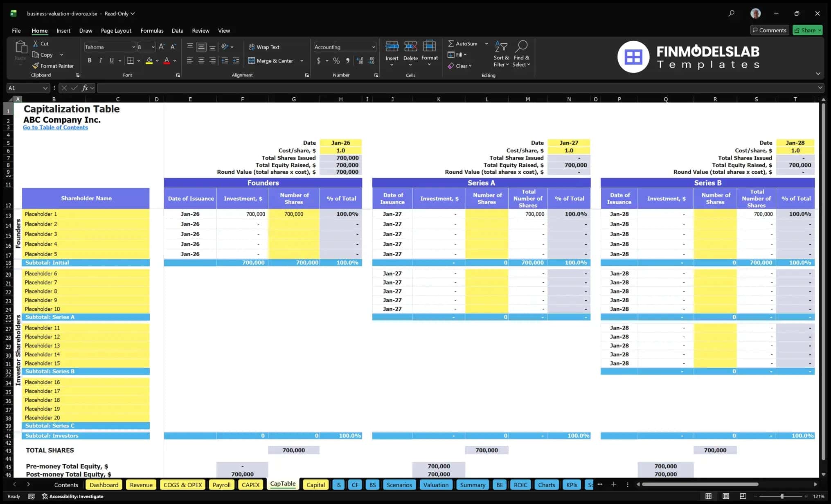Click the AutoSum sigma icon
This screenshot has height=504, width=831.
[x=451, y=43]
